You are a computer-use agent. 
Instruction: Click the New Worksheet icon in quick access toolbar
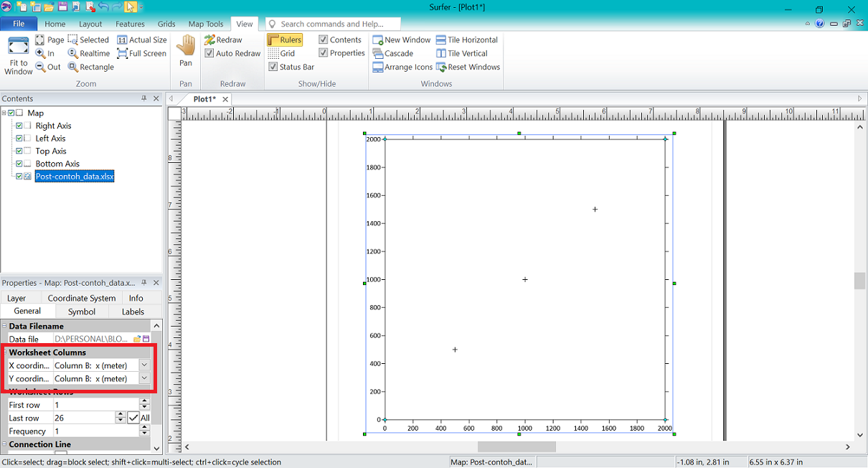[36, 6]
